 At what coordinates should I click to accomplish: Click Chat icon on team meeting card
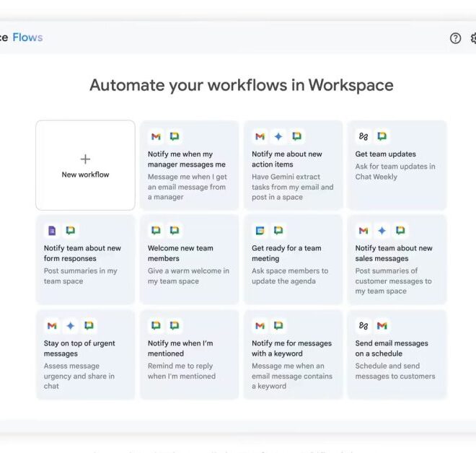pyautogui.click(x=278, y=231)
